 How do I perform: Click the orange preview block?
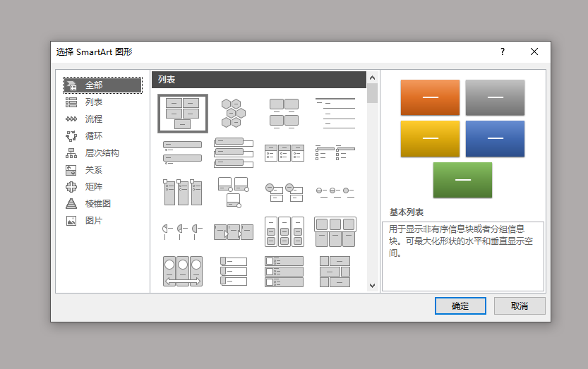coord(430,97)
